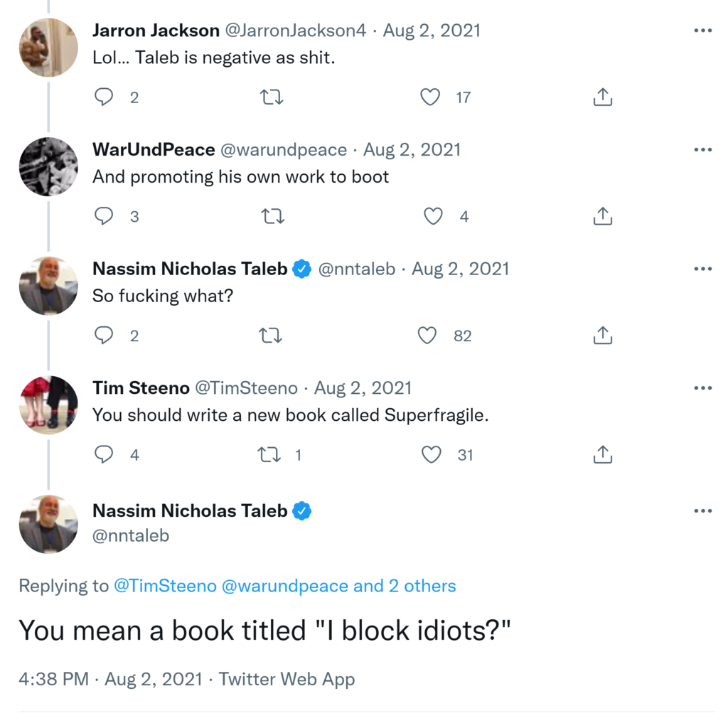Open @TimSteeno mention in Replying to line

point(165,586)
